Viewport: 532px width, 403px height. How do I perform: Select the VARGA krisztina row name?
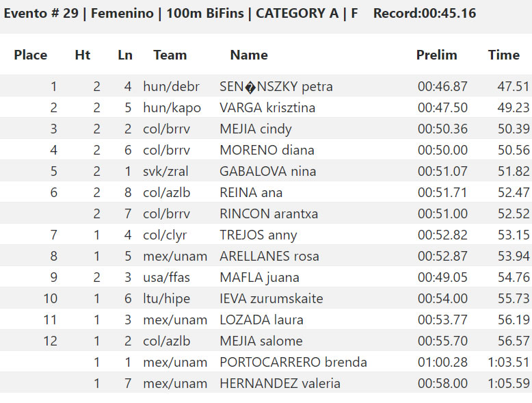267,108
